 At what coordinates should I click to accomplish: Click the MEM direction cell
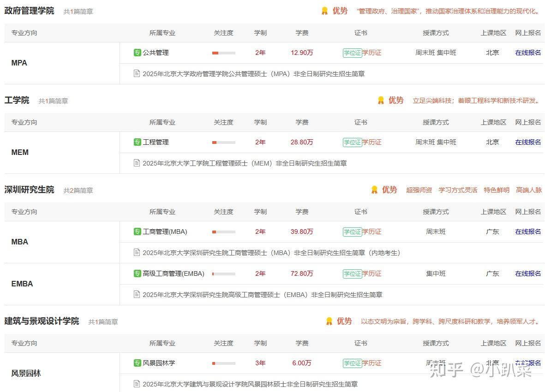62,153
